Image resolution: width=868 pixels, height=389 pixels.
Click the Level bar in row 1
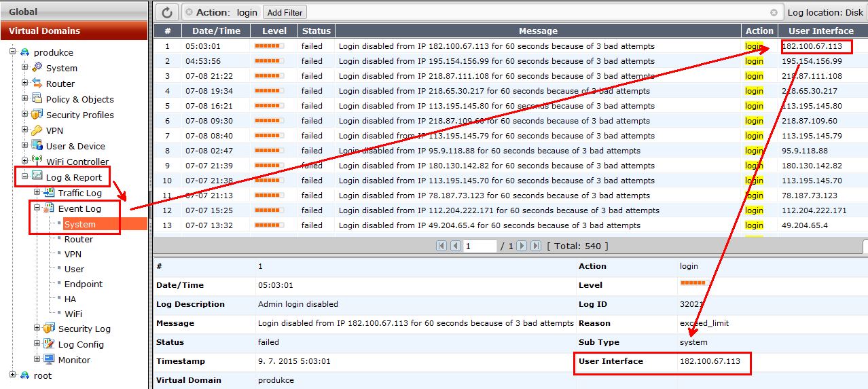tap(269, 46)
